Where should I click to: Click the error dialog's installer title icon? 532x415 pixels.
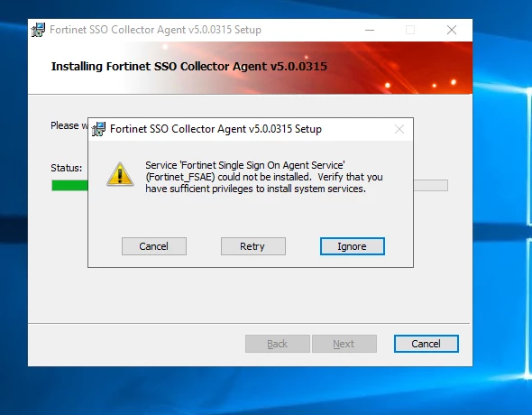[x=98, y=129]
